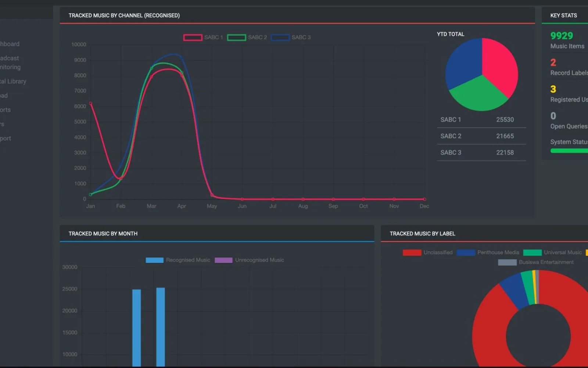Open the Digital Library sidebar item
This screenshot has height=368, width=588.
[x=13, y=81]
